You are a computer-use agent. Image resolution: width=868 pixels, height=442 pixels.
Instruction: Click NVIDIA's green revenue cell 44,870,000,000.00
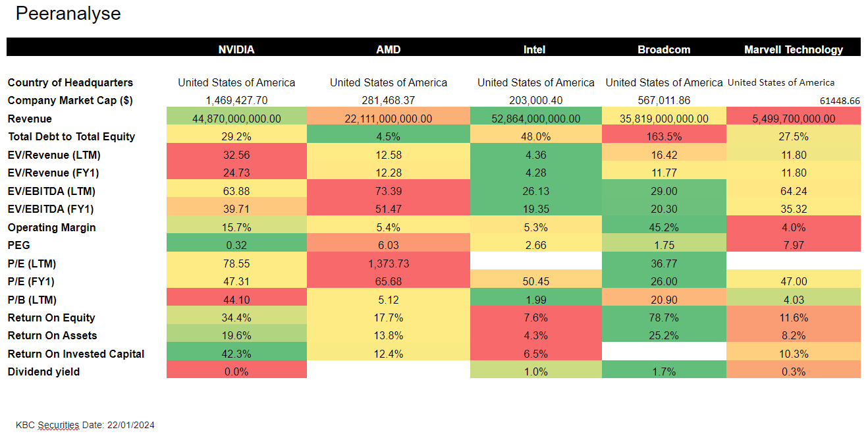click(236, 119)
